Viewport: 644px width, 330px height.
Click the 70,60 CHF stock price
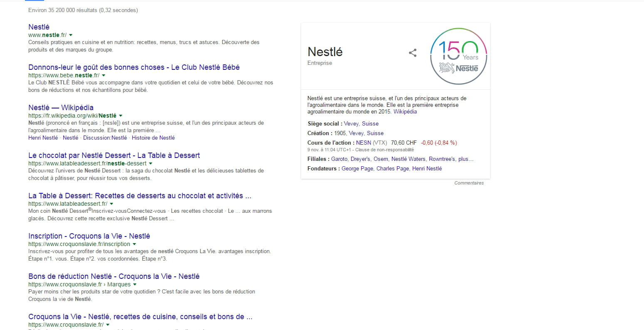(x=404, y=143)
